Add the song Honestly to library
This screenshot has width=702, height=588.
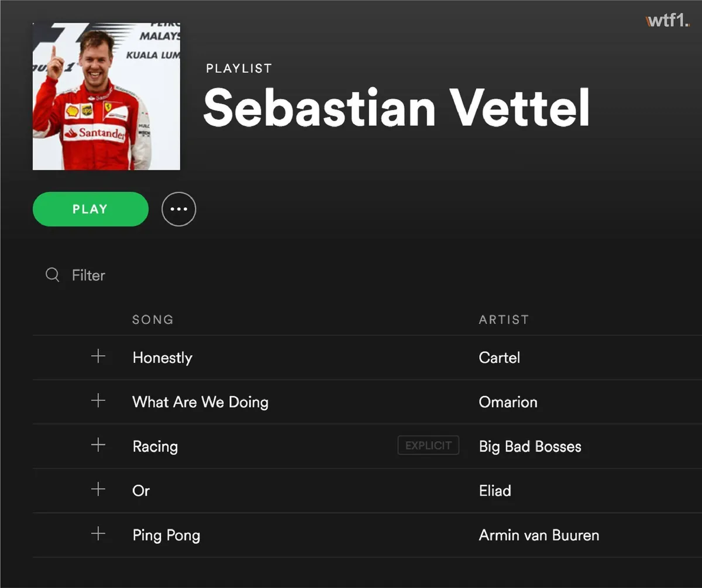pos(98,356)
